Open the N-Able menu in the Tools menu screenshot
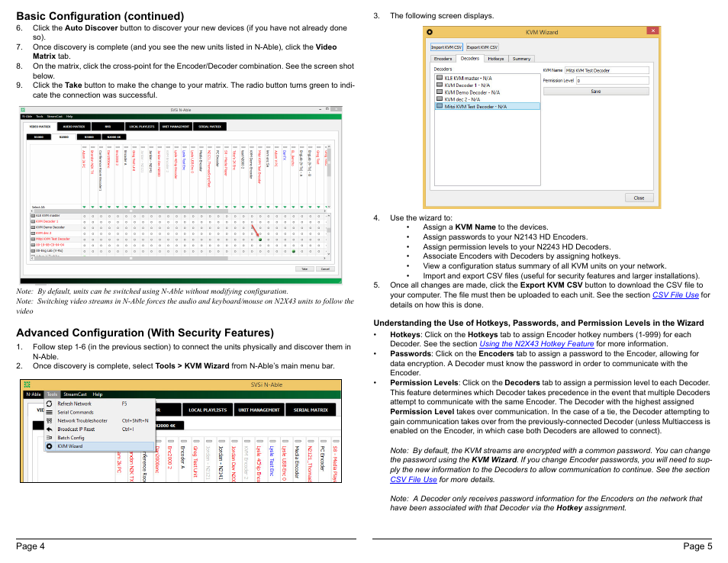 click(34, 394)
